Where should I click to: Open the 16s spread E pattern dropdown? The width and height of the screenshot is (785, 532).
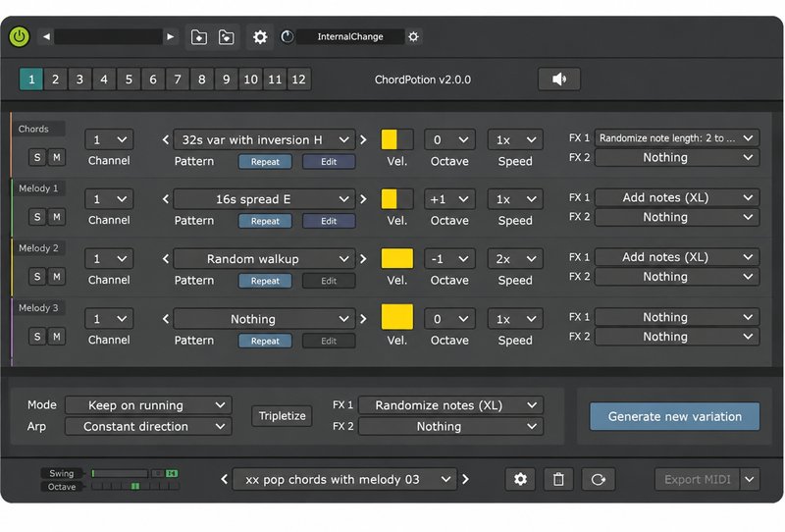click(264, 199)
